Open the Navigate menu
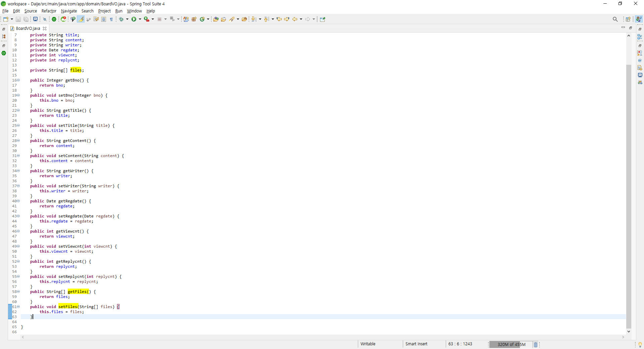 69,11
